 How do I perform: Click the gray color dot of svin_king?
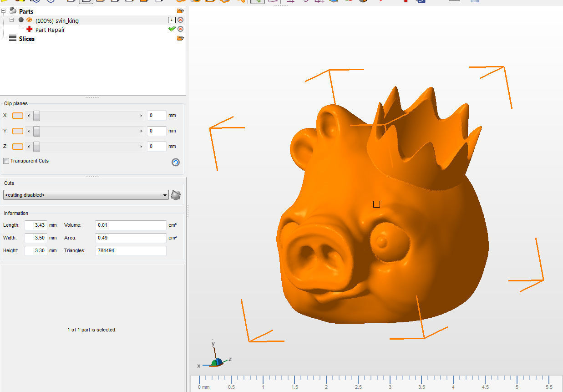tap(21, 20)
